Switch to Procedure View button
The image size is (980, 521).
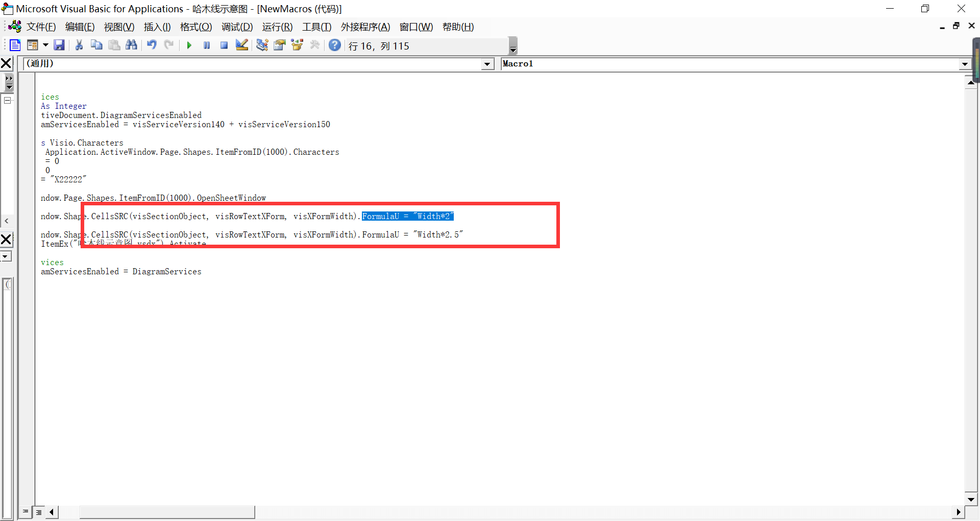(x=26, y=512)
